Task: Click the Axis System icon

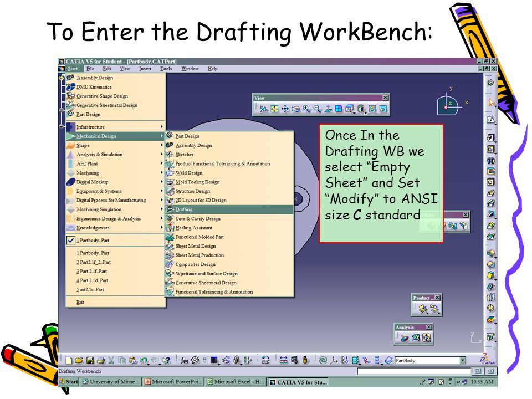Action: pos(334,360)
